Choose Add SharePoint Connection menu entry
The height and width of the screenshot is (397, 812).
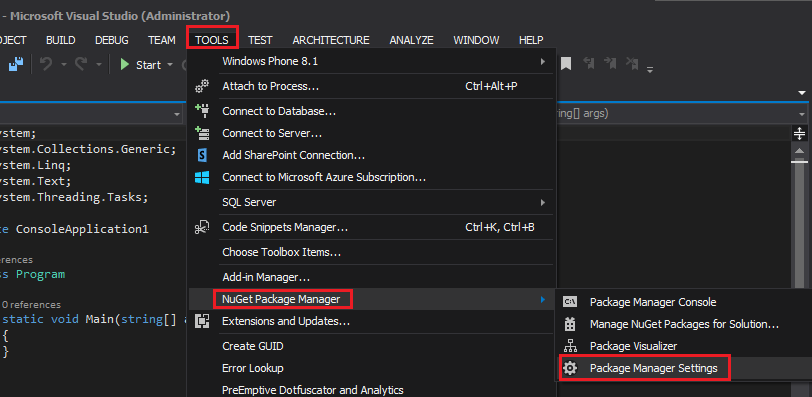tap(372, 155)
